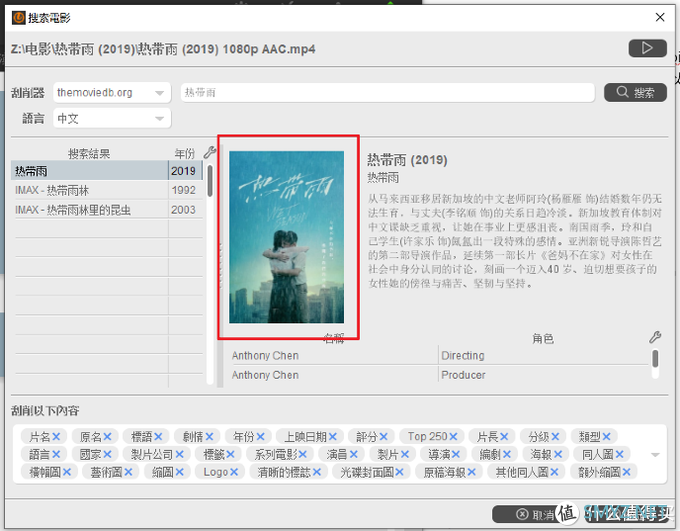Remove the 片名 tag with its X
This screenshot has height=531, width=680.
point(56,436)
